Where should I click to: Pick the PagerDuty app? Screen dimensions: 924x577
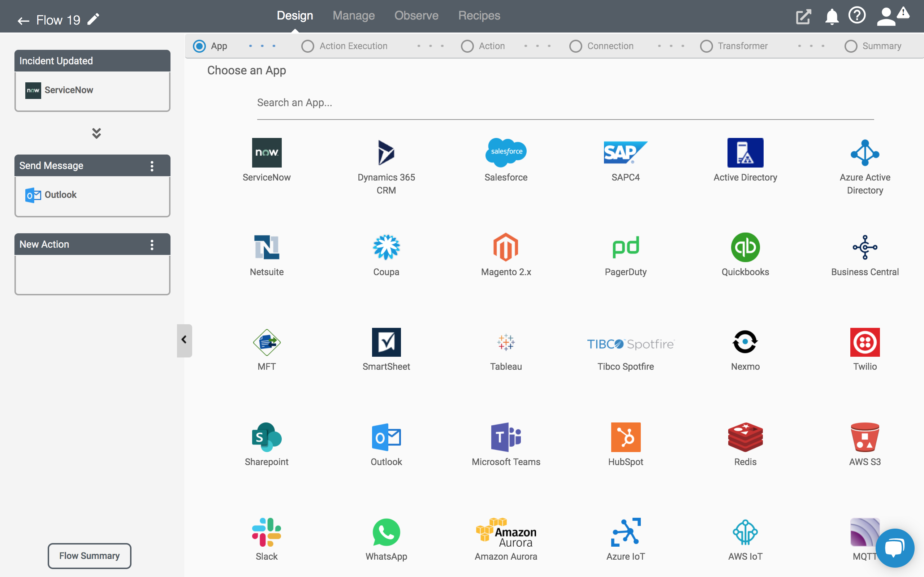click(x=625, y=247)
